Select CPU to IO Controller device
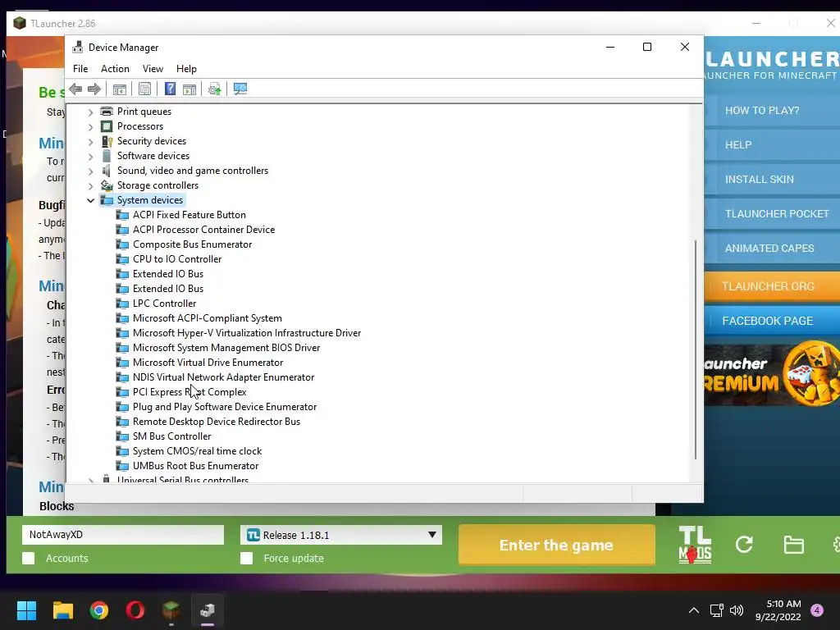This screenshot has height=630, width=840. (177, 259)
